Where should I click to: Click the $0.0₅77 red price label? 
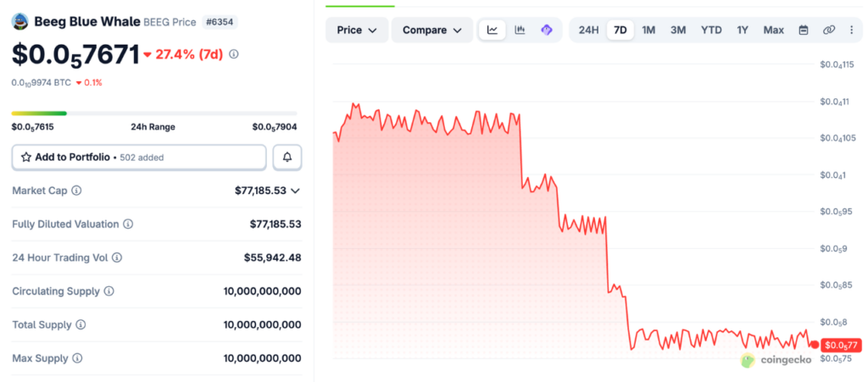(x=842, y=346)
